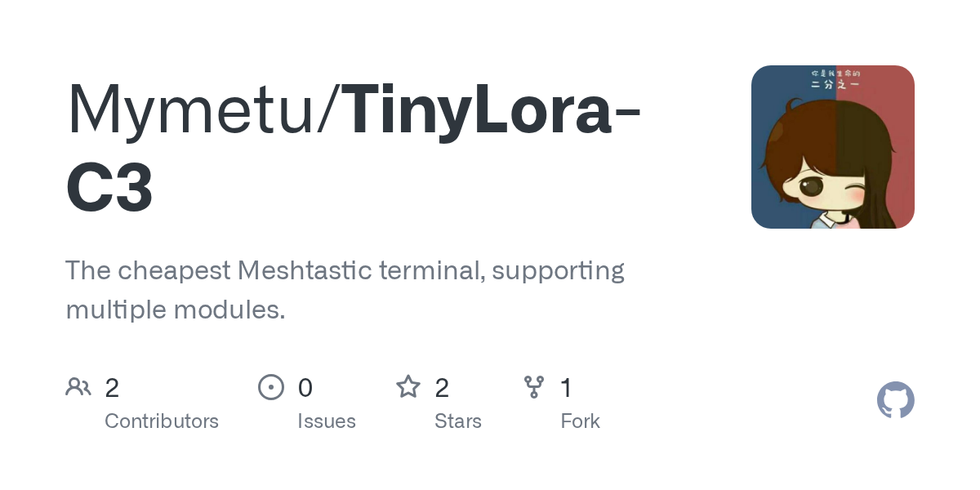Screen dimensions: 980x490
Task: Click the Contributors label
Action: [x=162, y=421]
